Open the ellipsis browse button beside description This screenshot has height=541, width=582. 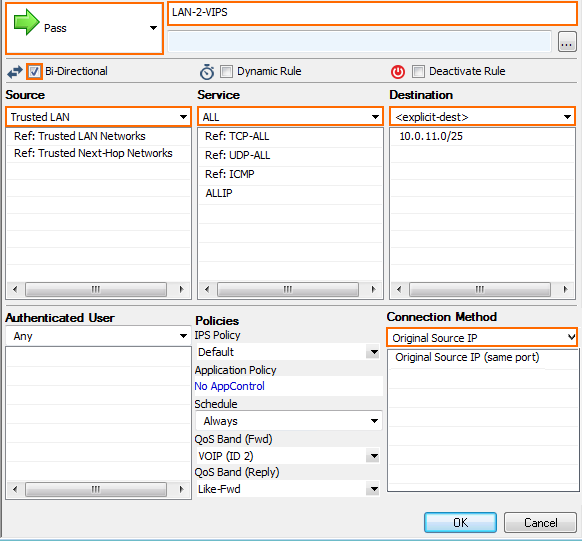566,41
